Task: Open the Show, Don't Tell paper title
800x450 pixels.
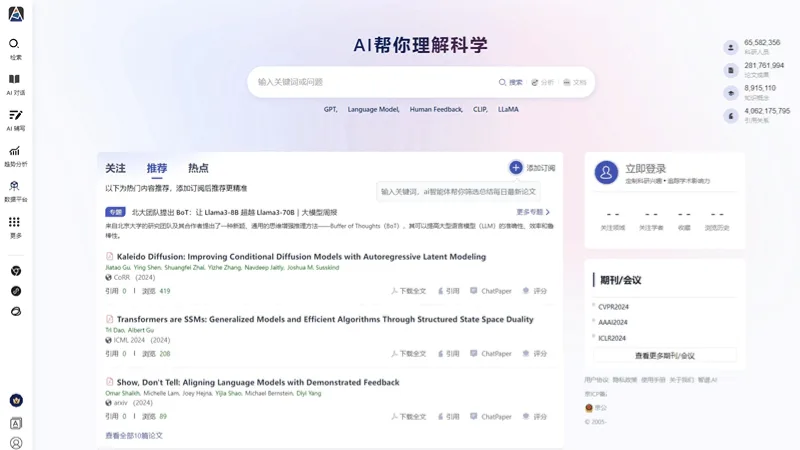Action: point(258,382)
